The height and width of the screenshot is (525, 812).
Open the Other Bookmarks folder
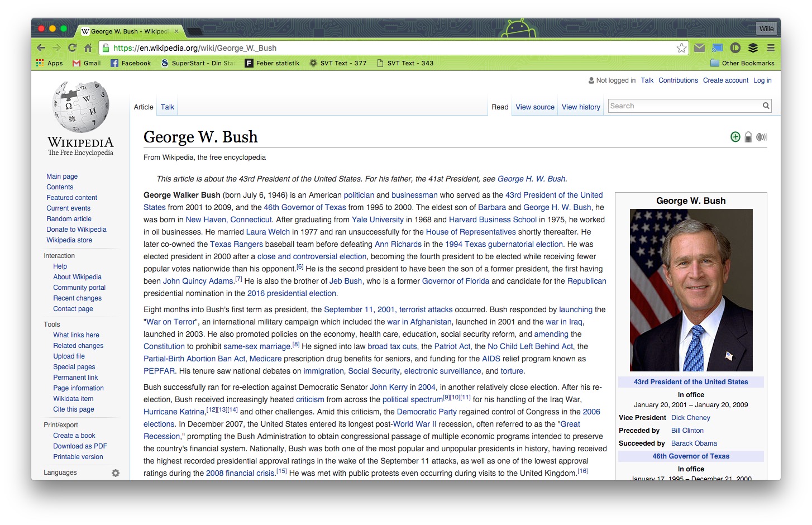coord(742,63)
